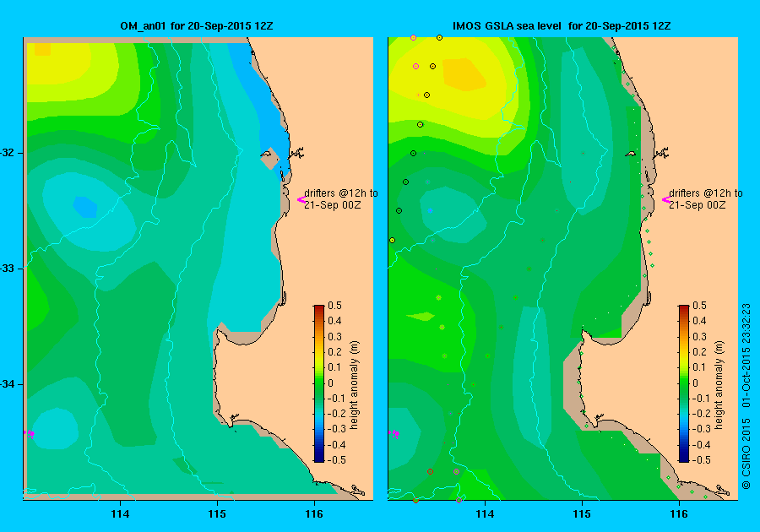
Task: Click Rottnest Island on the right map
Action: coord(631,154)
